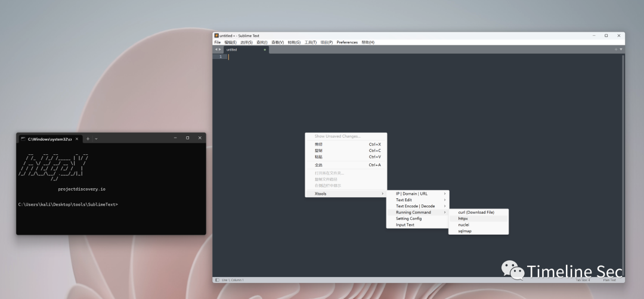This screenshot has width=644, height=299.
Task: Go to next tab with right arrow
Action: [219, 49]
